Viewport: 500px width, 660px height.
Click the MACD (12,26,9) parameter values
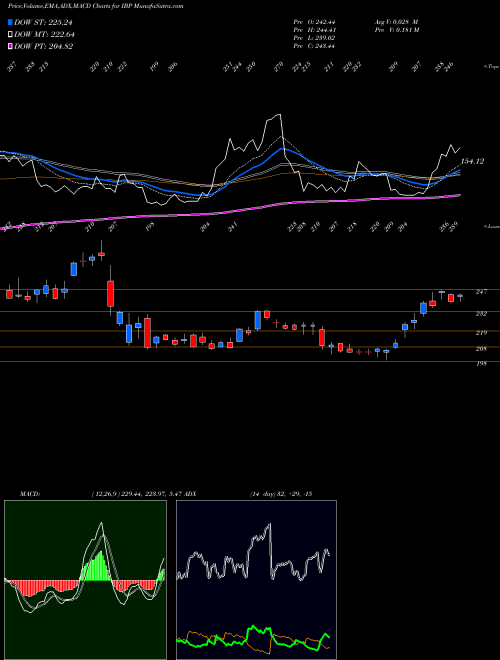point(136,494)
